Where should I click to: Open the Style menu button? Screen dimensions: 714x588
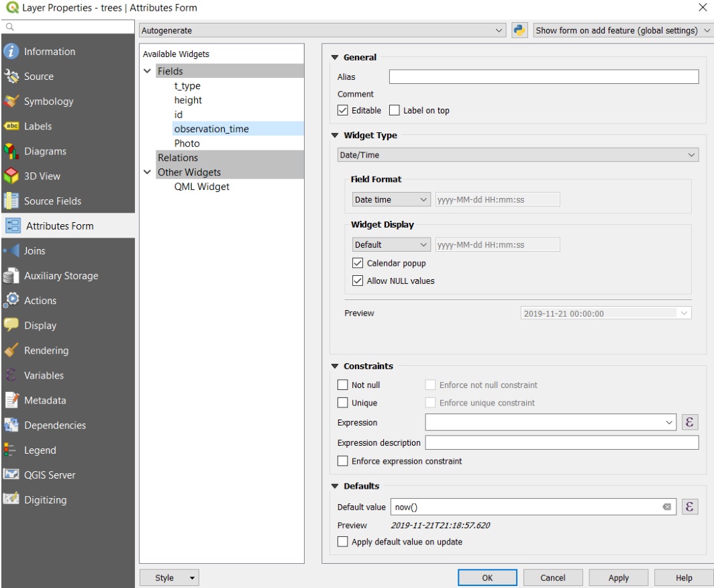(169, 578)
